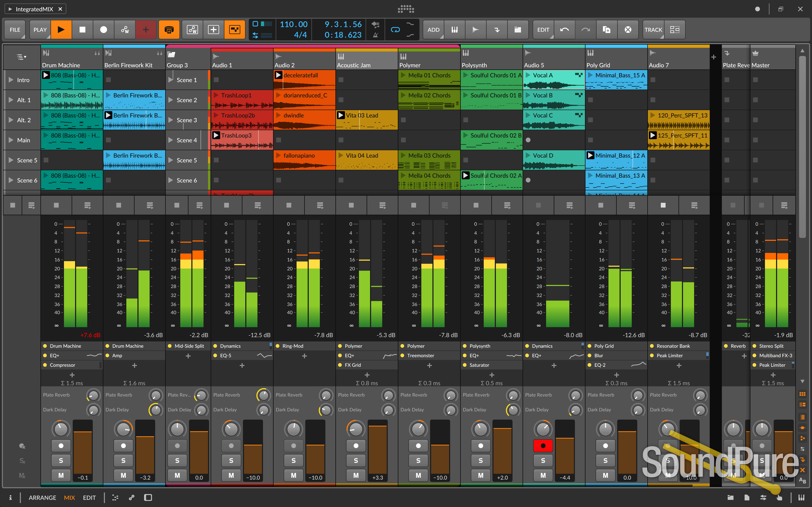Enable the arranger loop toggle
Screen dimensions: 812x507
click(395, 30)
